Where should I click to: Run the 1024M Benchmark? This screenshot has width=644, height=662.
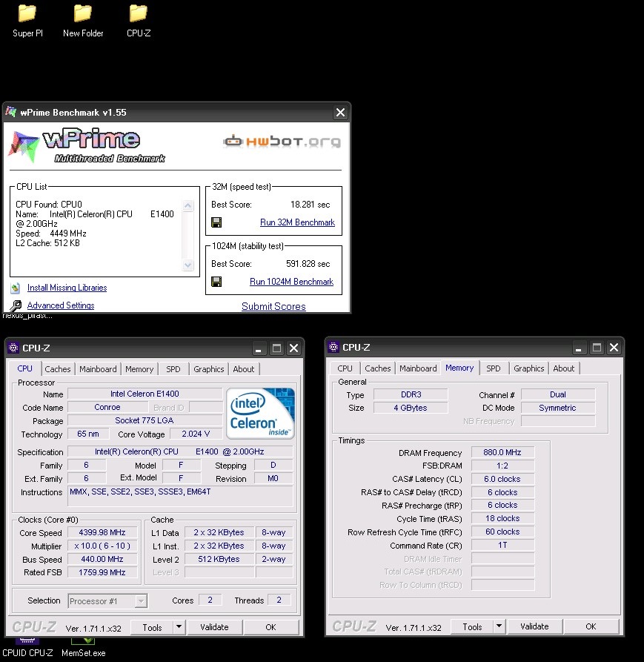[x=291, y=282]
